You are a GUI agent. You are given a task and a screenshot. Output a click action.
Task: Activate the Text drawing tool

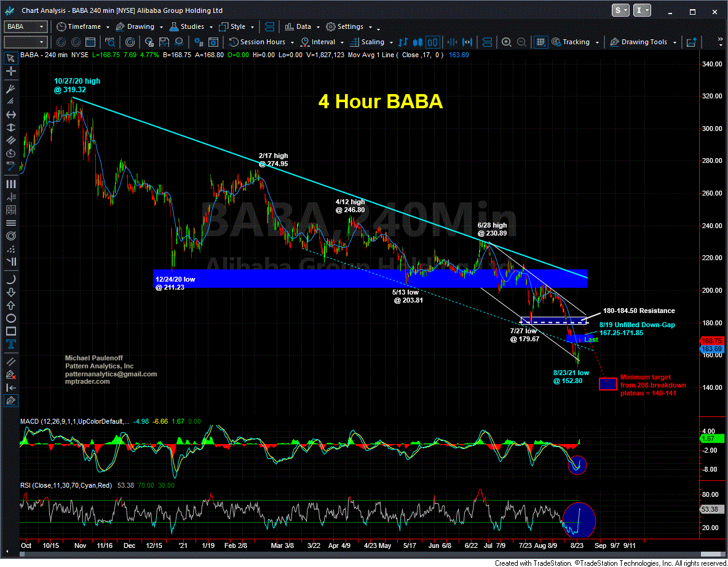pyautogui.click(x=10, y=344)
